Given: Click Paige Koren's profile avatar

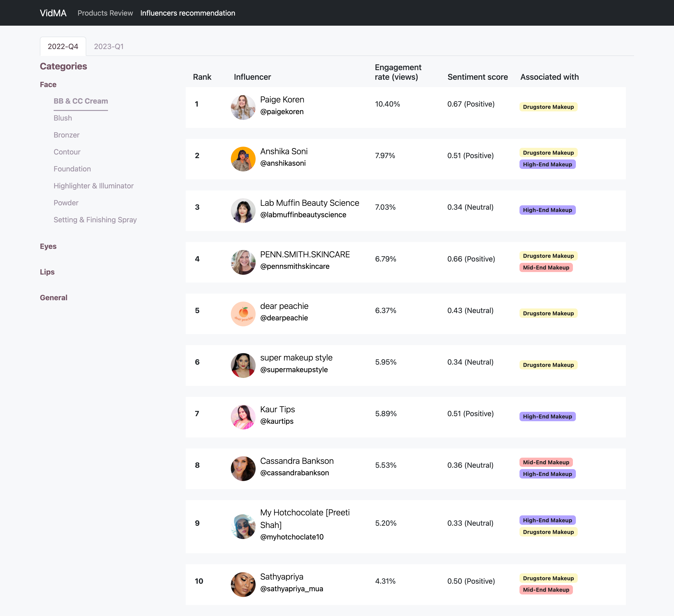Looking at the screenshot, I should coord(243,107).
